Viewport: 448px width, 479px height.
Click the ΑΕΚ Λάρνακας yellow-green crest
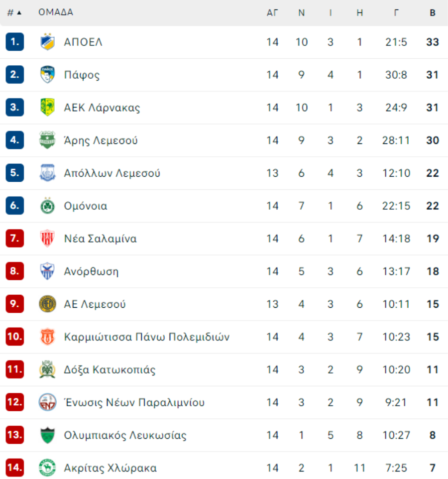(47, 107)
